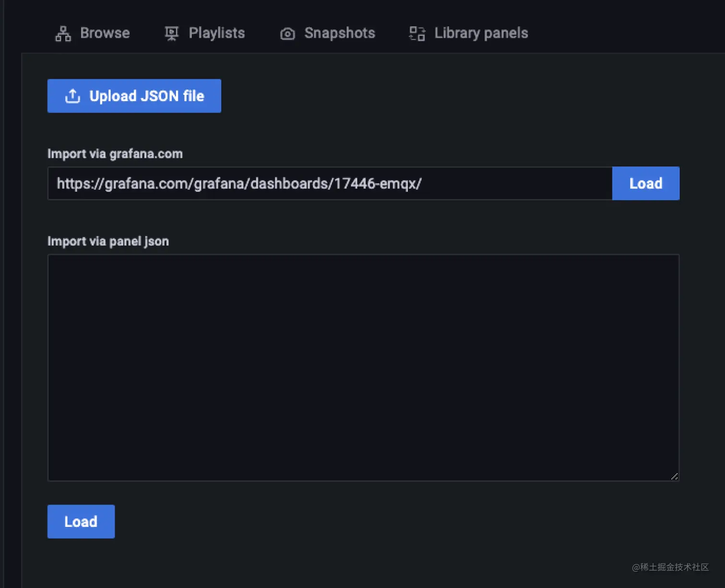Select the Snapshots icon in the header
This screenshot has height=588, width=725.
(x=287, y=33)
